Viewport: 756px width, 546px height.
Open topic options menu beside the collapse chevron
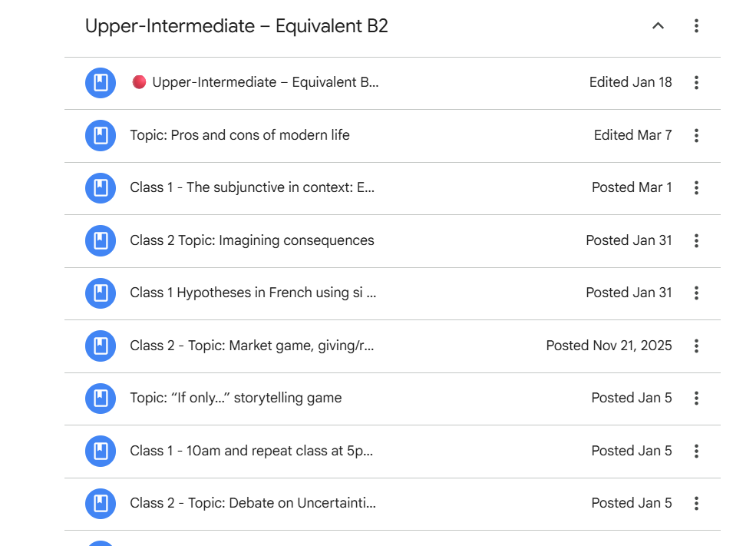click(696, 26)
